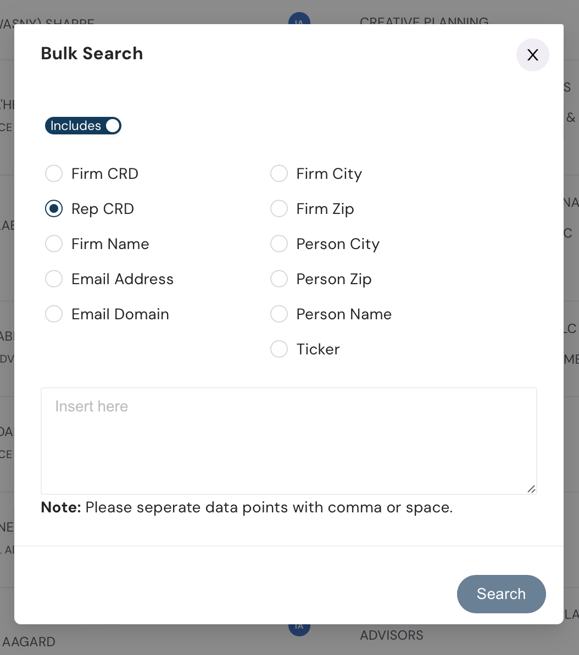Click the Person Name label text
This screenshot has height=655, width=579.
click(344, 314)
